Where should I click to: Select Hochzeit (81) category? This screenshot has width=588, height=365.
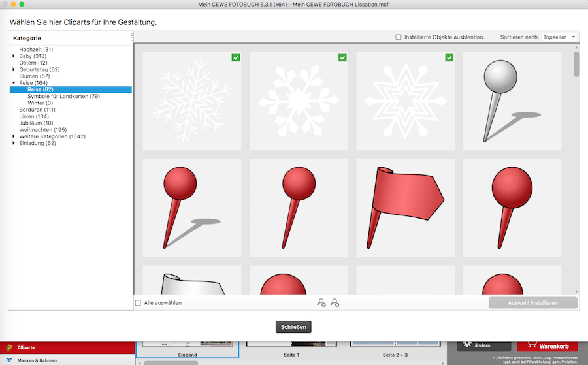[x=36, y=49]
